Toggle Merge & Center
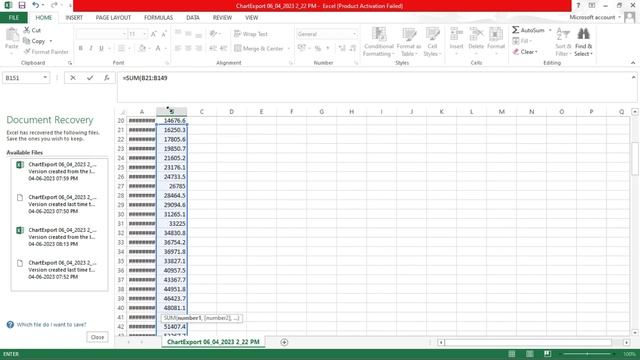Image resolution: width=640 pixels, height=360 pixels. [x=259, y=48]
